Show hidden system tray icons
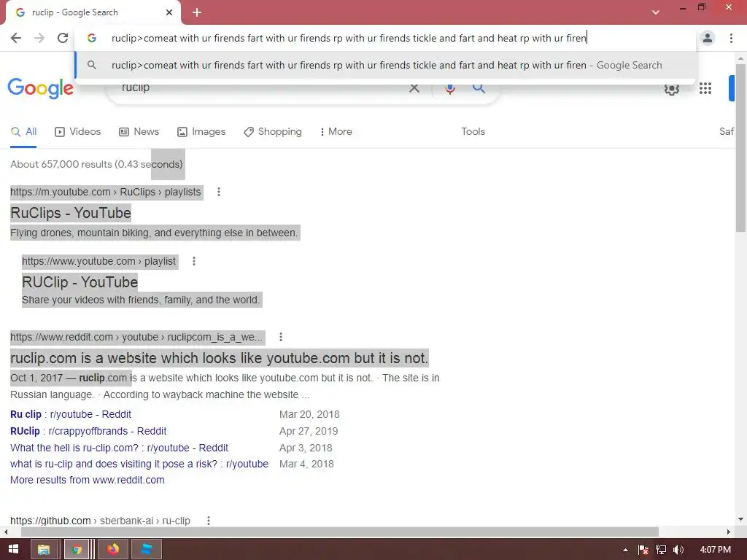 coord(625,550)
